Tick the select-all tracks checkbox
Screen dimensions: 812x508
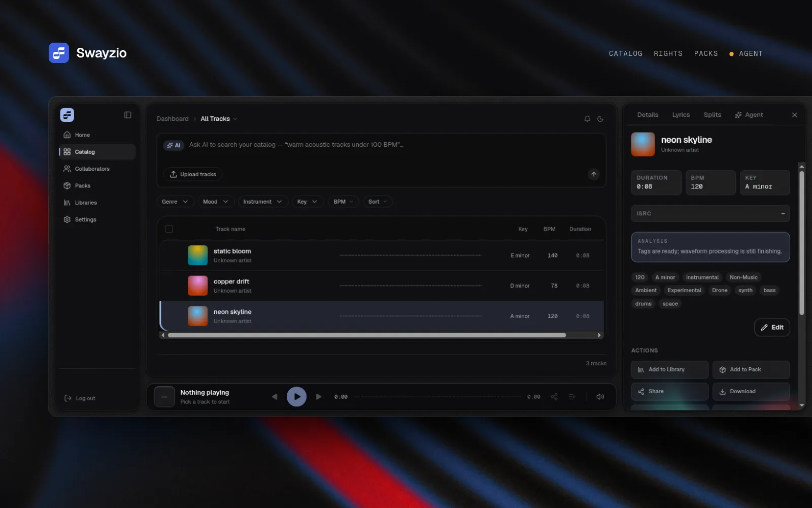[x=169, y=229]
